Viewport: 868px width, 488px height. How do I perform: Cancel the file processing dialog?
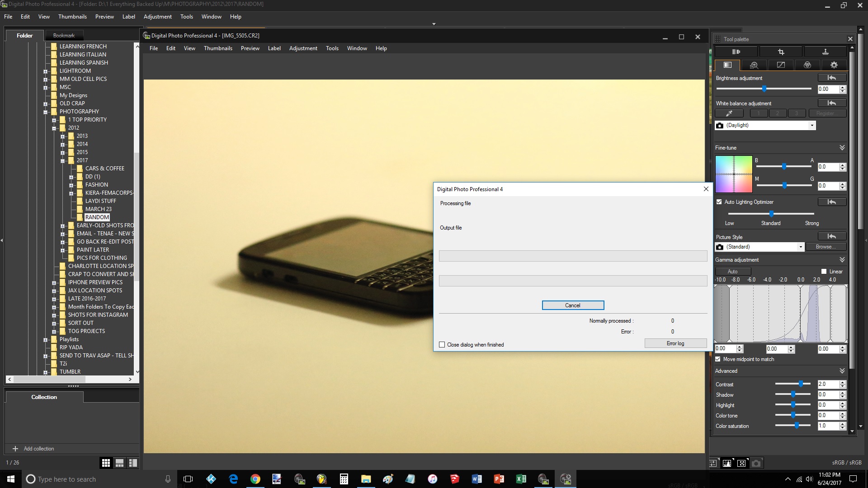click(573, 305)
